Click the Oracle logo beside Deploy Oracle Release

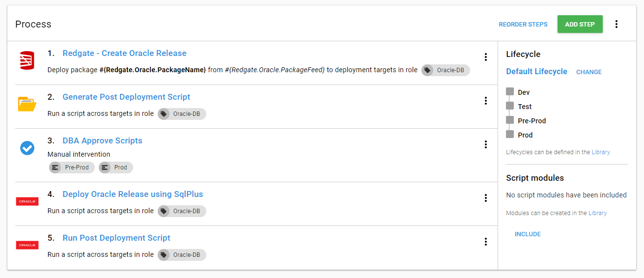pyautogui.click(x=27, y=201)
